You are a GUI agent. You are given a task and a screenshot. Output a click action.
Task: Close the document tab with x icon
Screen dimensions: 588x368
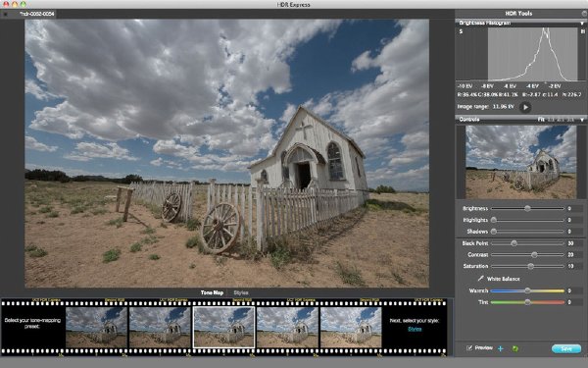tap(5, 14)
